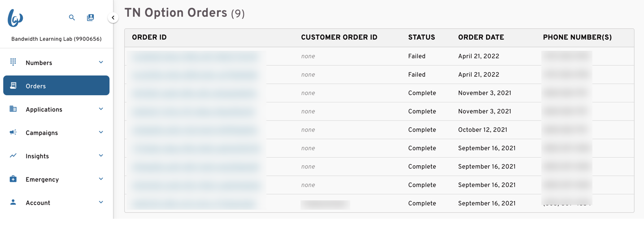The width and height of the screenshot is (644, 234).
Task: Click the Account person icon
Action: 13,202
